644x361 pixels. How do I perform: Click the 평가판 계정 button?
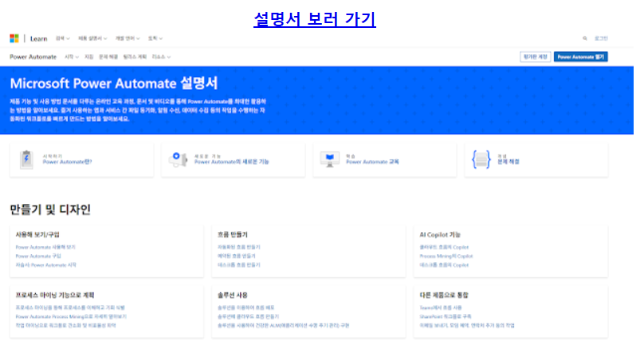click(x=535, y=57)
